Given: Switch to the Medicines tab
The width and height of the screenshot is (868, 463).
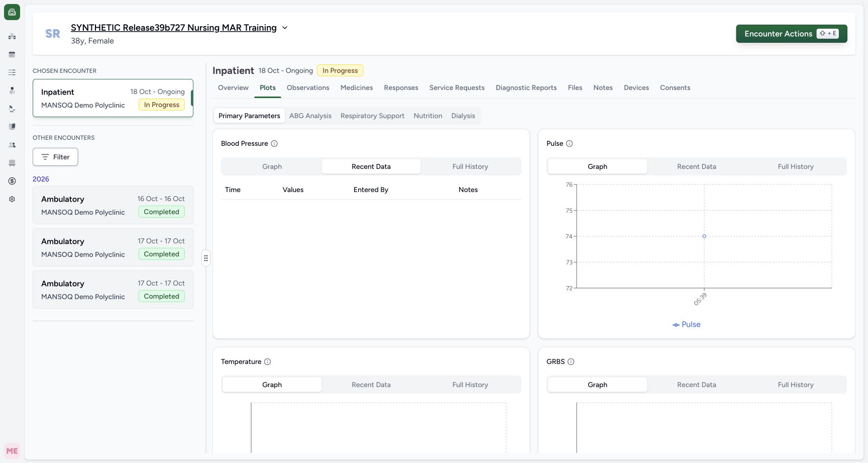Looking at the screenshot, I should pyautogui.click(x=357, y=87).
